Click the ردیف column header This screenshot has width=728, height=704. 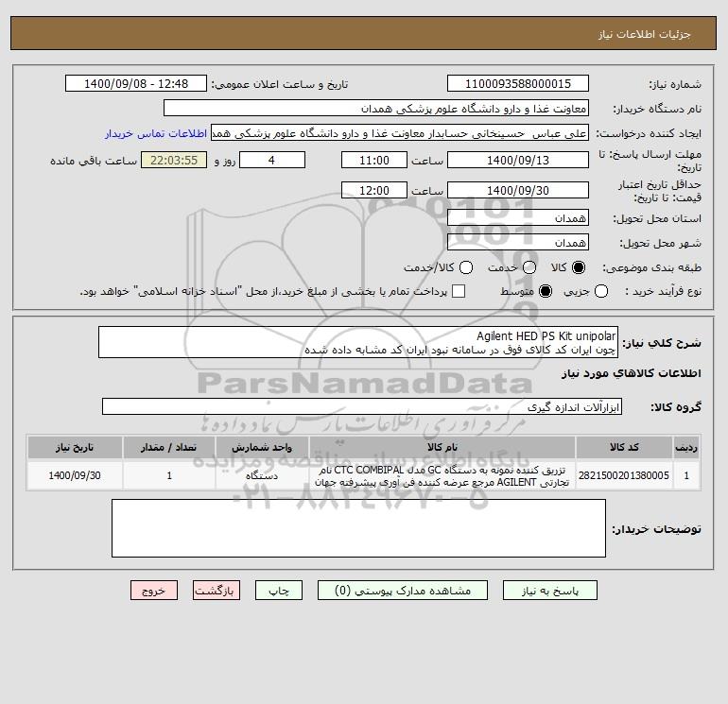686,447
